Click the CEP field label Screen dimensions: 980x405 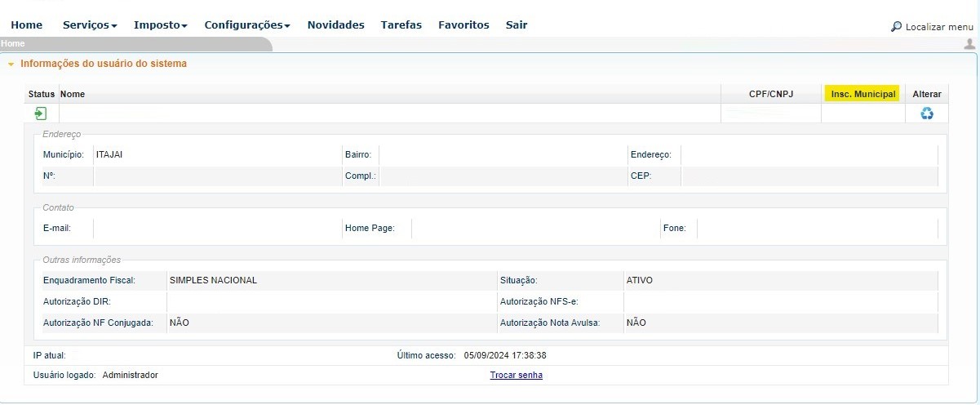(x=641, y=176)
